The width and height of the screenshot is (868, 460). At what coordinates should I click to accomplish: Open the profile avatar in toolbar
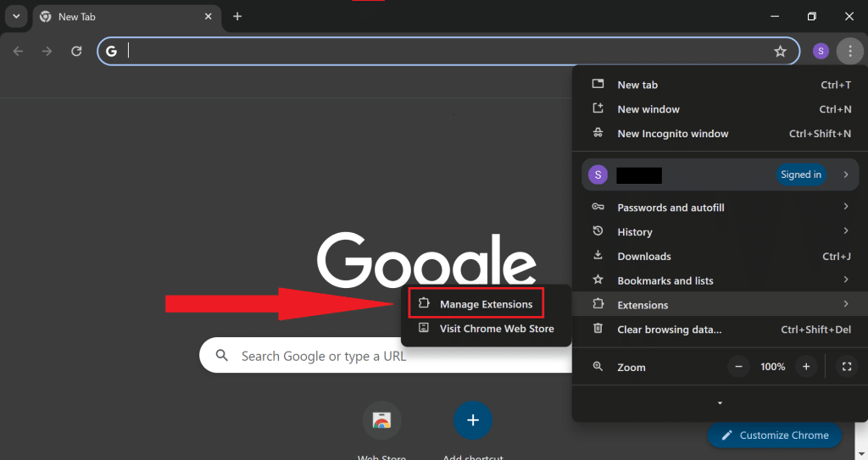click(820, 52)
